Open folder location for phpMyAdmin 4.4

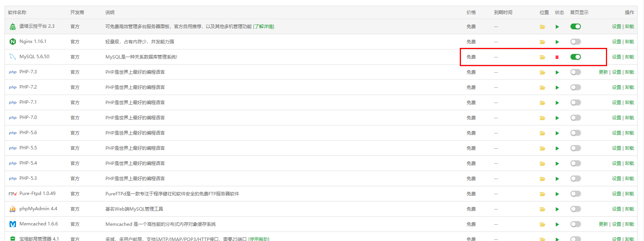[542, 209]
